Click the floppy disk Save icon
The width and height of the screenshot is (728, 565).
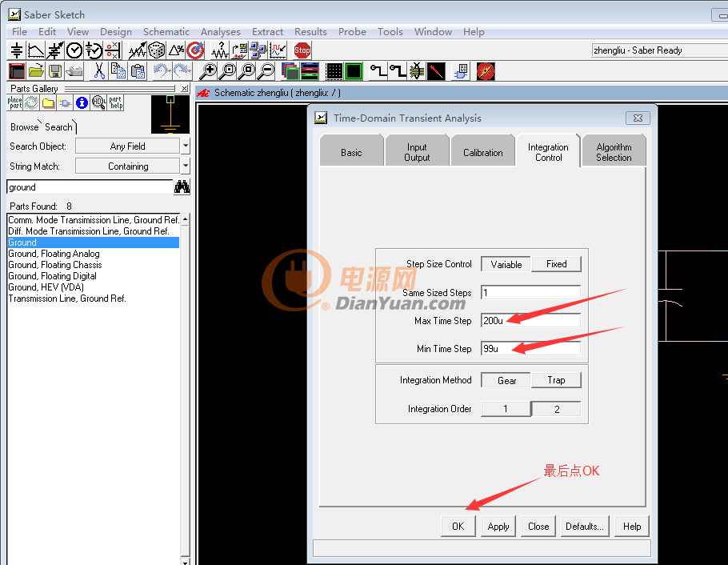coord(55,71)
